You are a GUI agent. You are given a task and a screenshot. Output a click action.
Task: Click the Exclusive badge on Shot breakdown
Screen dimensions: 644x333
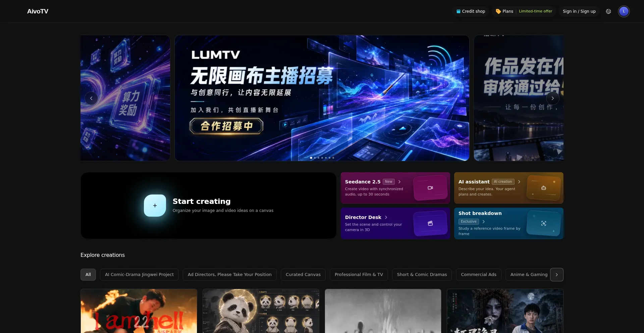[469, 222]
